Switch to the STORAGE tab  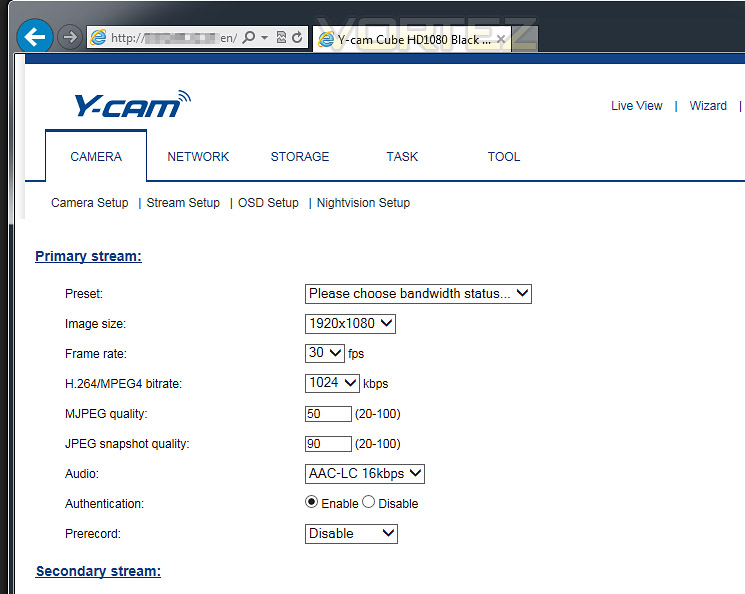click(x=300, y=157)
